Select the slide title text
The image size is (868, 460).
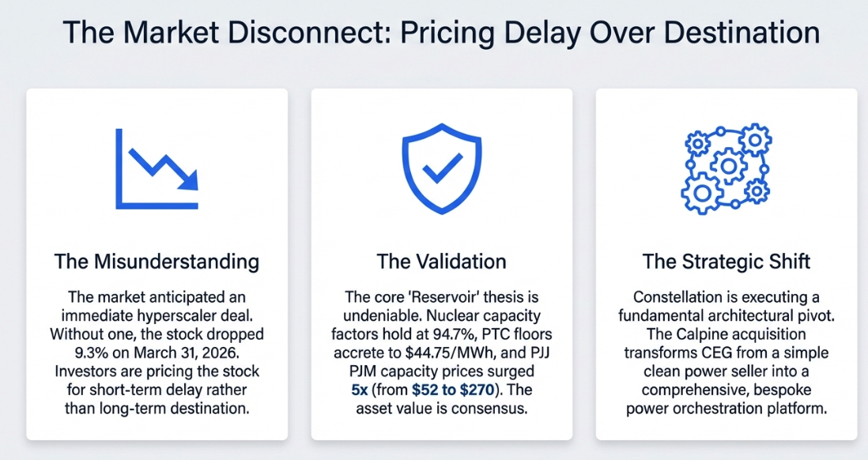[441, 32]
